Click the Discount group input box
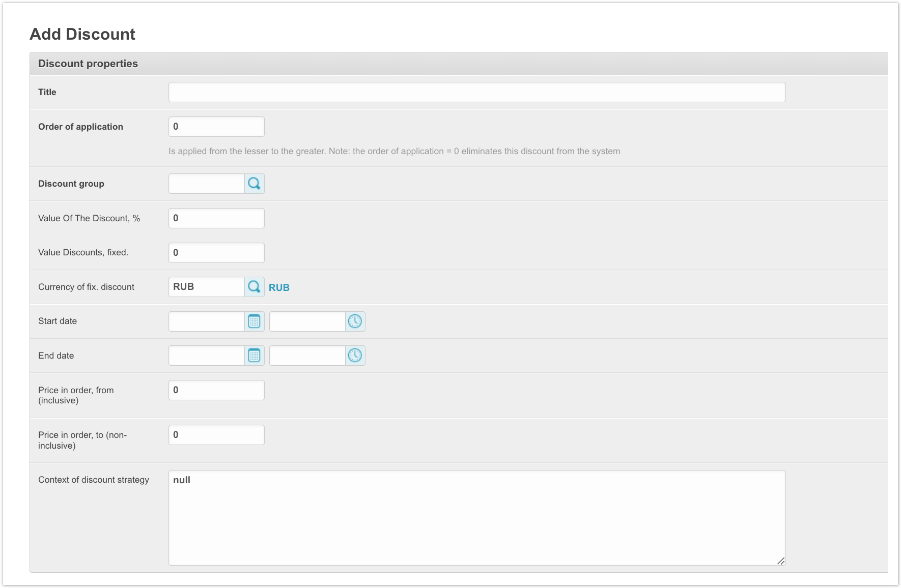Image resolution: width=901 pixels, height=588 pixels. coord(207,184)
